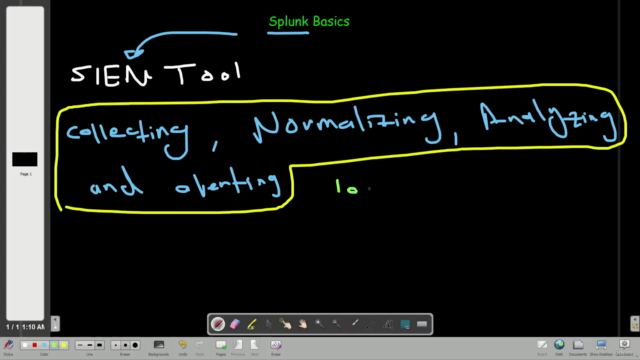Switch to Board mode

click(542, 347)
